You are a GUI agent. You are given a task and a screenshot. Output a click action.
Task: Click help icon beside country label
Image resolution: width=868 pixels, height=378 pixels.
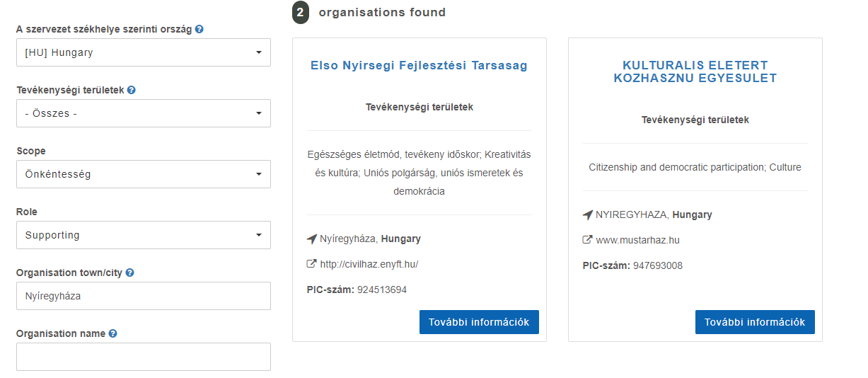click(199, 30)
